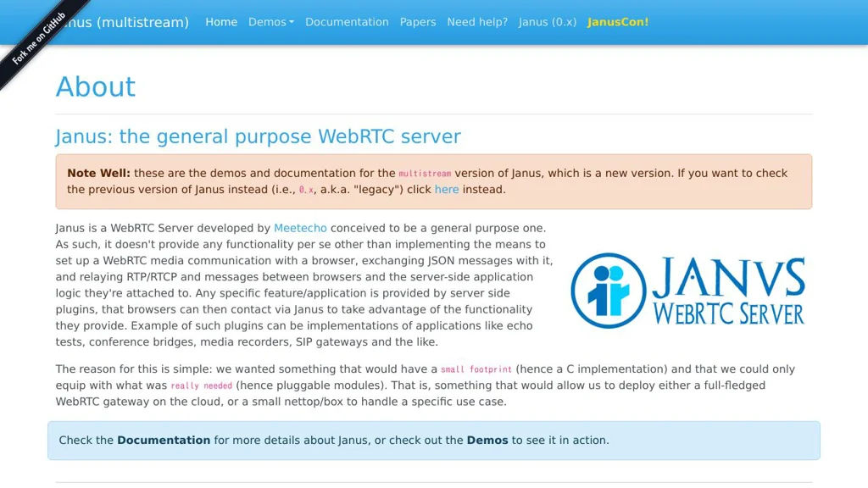Switch to Janus (0.x) legacy site
The width and height of the screenshot is (868, 488).
pos(548,22)
